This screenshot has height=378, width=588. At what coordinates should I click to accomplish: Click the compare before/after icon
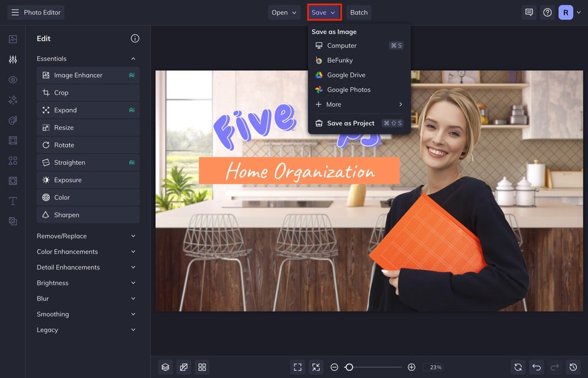pyautogui.click(x=184, y=367)
